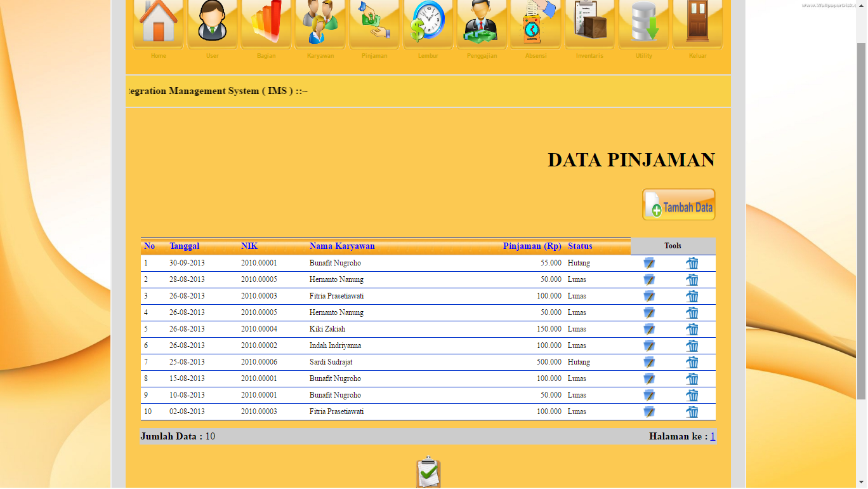Open the Karyawan module icon
Image resolution: width=868 pixels, height=489 pixels.
320,24
